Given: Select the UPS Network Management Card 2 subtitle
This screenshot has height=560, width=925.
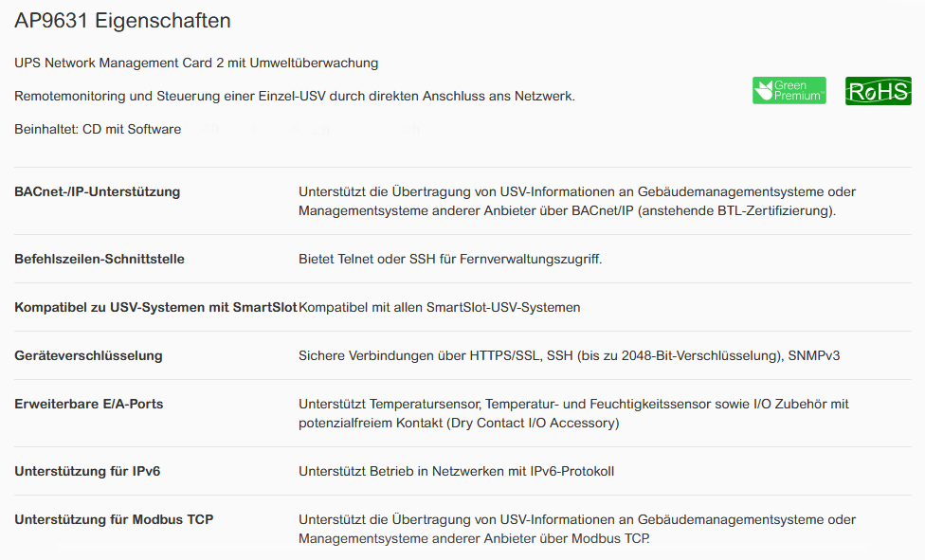Looking at the screenshot, I should coord(196,63).
